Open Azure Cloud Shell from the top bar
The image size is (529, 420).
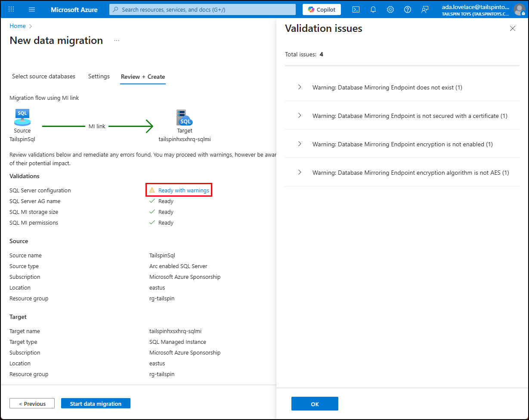tap(356, 9)
